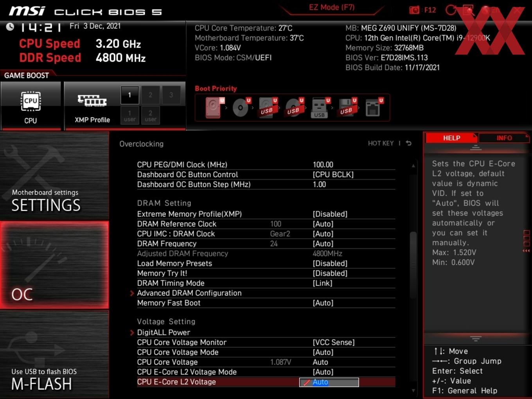Select the network boot device icon
The height and width of the screenshot is (399, 532).
[373, 107]
